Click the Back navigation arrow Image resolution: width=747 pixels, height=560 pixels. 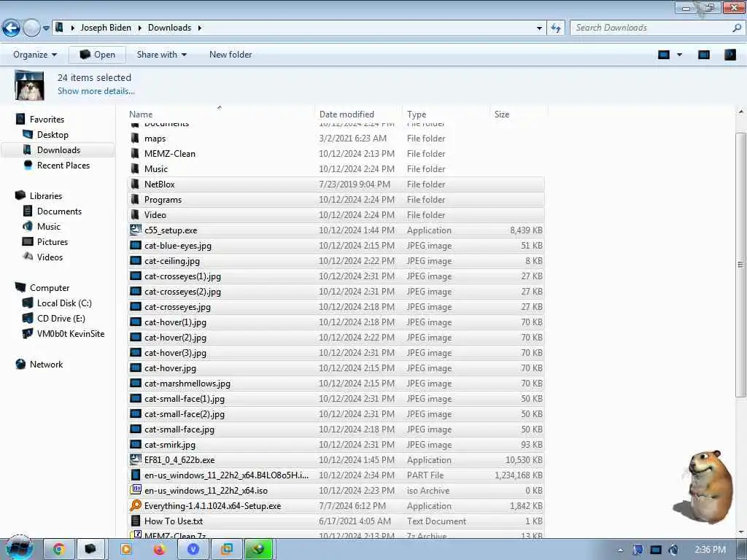[11, 28]
